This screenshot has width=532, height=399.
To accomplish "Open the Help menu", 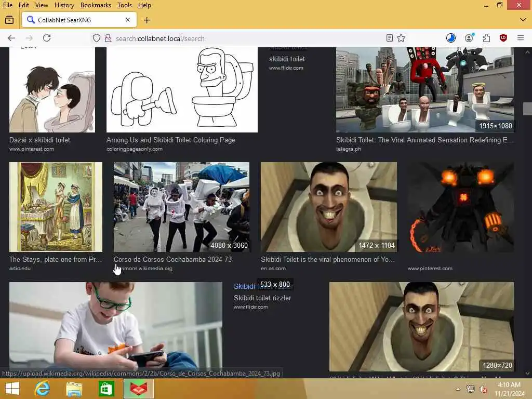I will pyautogui.click(x=144, y=5).
